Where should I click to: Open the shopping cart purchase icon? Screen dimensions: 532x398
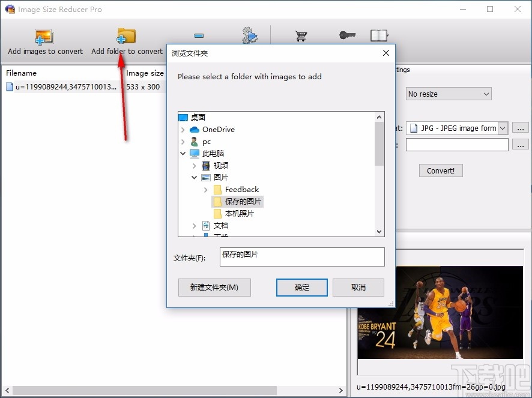(x=301, y=35)
